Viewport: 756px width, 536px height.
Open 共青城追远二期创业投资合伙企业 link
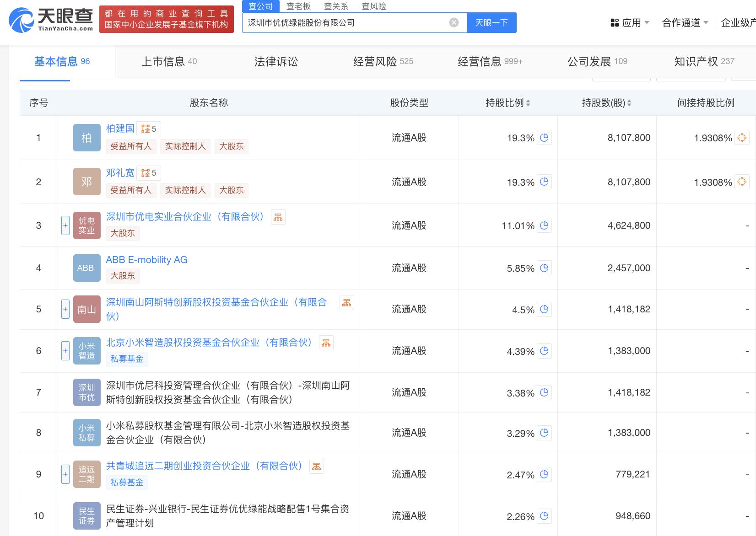point(205,466)
